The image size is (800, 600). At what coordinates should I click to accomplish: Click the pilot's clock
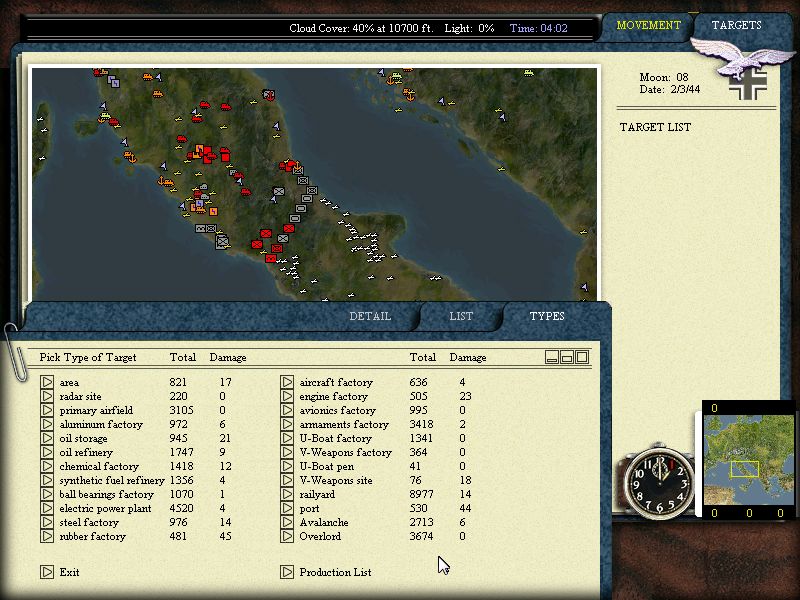point(658,483)
